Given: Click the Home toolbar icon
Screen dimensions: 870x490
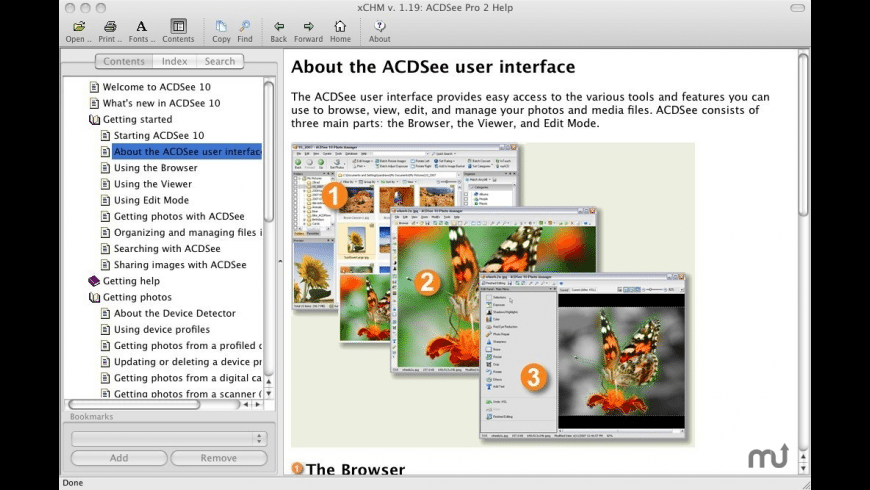Looking at the screenshot, I should (x=340, y=26).
